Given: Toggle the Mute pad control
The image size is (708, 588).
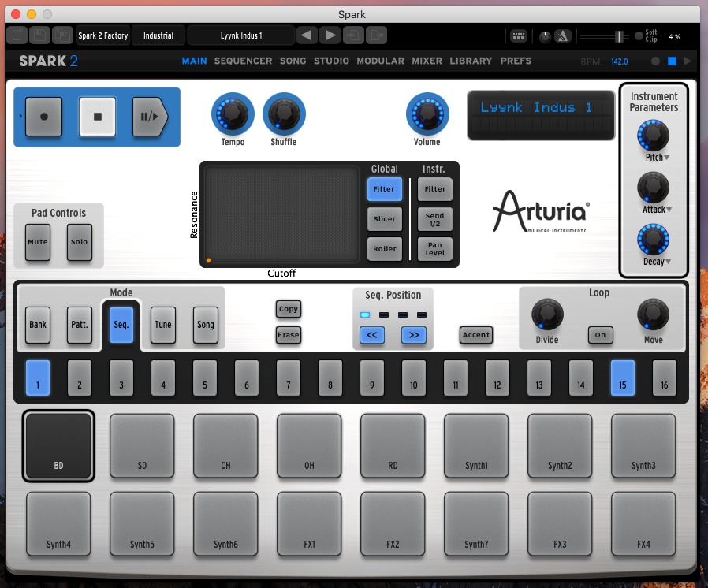Looking at the screenshot, I should pyautogui.click(x=38, y=242).
